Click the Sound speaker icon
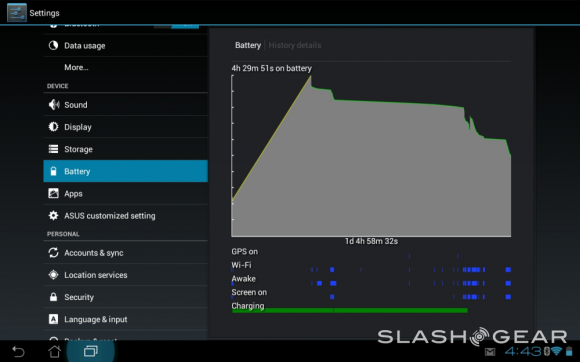Screen dimensions: 580x362 click(x=54, y=105)
